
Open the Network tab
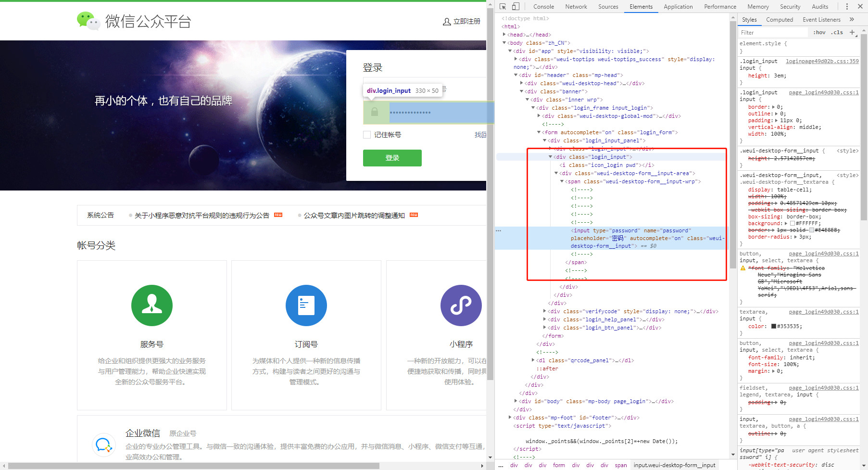(576, 7)
